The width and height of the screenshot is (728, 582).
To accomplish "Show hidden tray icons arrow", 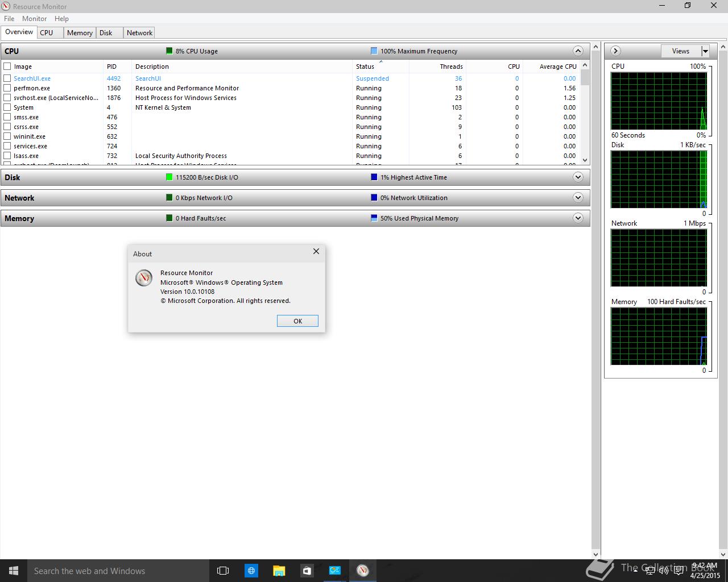I will (x=636, y=571).
